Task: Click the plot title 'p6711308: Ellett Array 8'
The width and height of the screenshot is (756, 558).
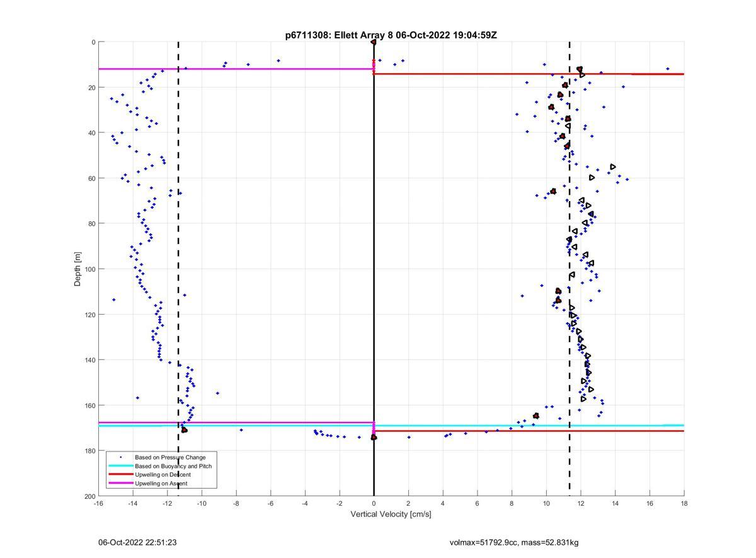Action: [x=339, y=35]
